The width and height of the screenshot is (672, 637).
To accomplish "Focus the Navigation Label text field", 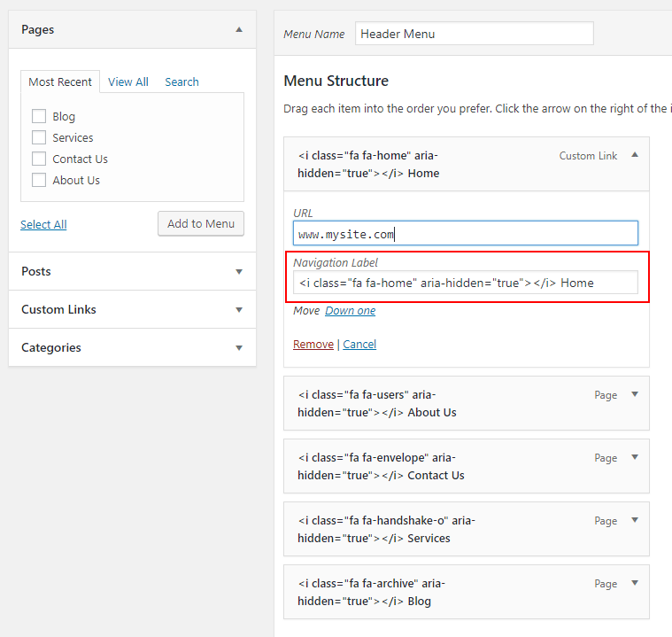I will [x=466, y=283].
